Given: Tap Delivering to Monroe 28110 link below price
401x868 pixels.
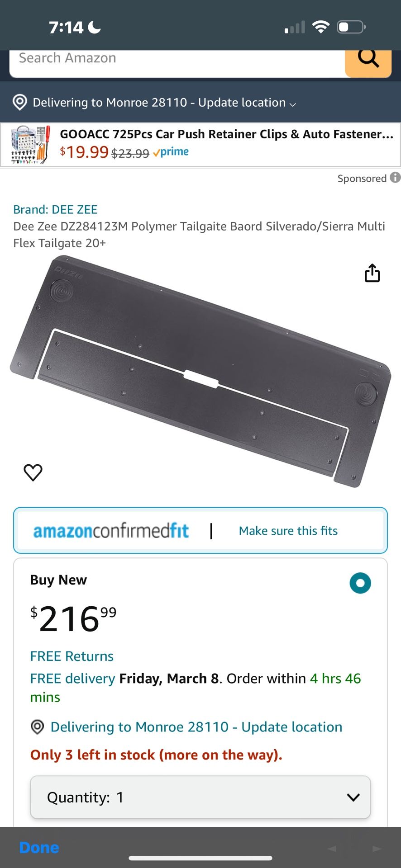Looking at the screenshot, I should click(196, 727).
